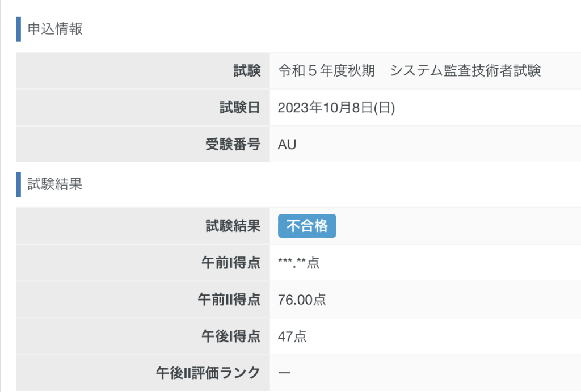Click the AU examinee number value
581x392 pixels.
(287, 144)
